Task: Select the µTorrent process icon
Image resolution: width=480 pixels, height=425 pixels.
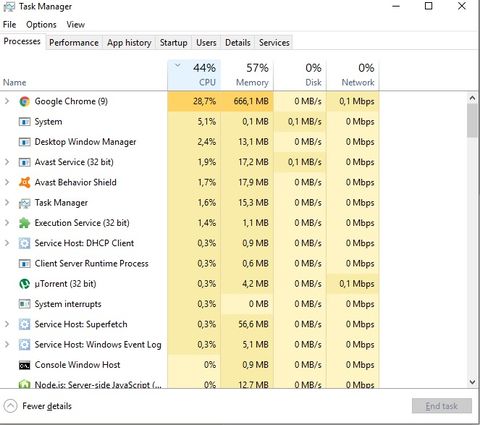Action: point(24,284)
